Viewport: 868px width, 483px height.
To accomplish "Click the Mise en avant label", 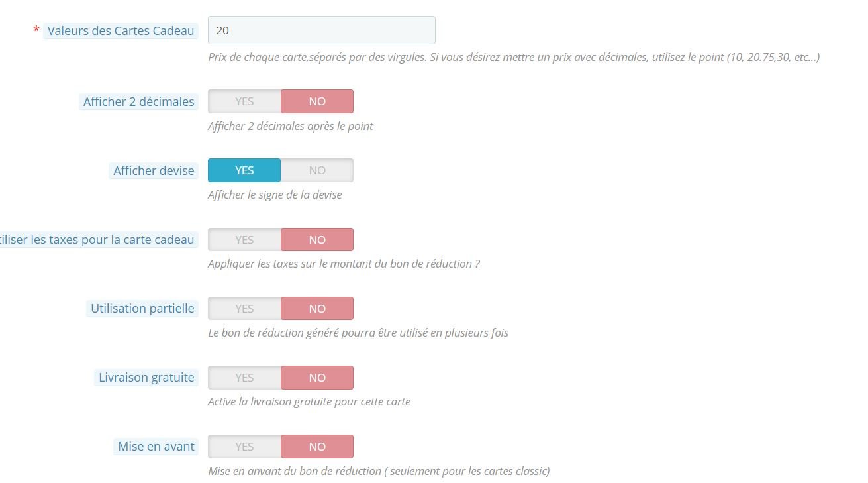I will (156, 446).
